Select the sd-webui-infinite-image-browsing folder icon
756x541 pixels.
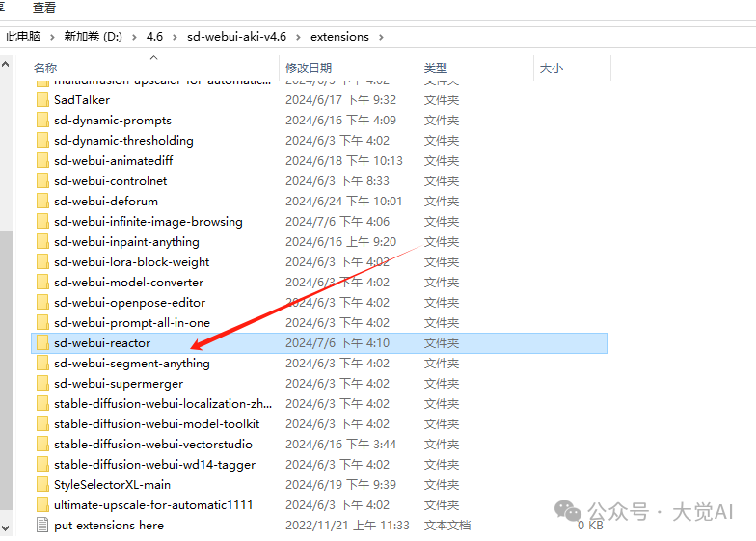click(42, 222)
